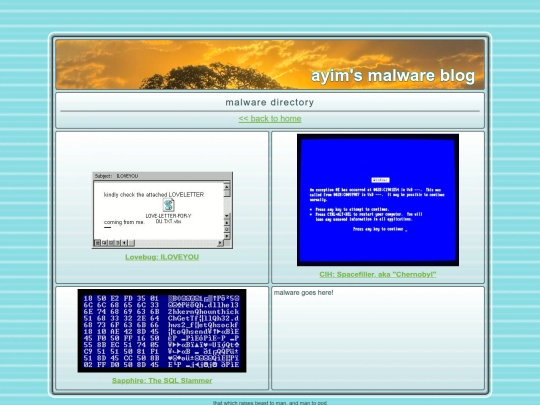
Task: Open the "Sapphire: The SQL Slammer" link
Action: (162, 381)
